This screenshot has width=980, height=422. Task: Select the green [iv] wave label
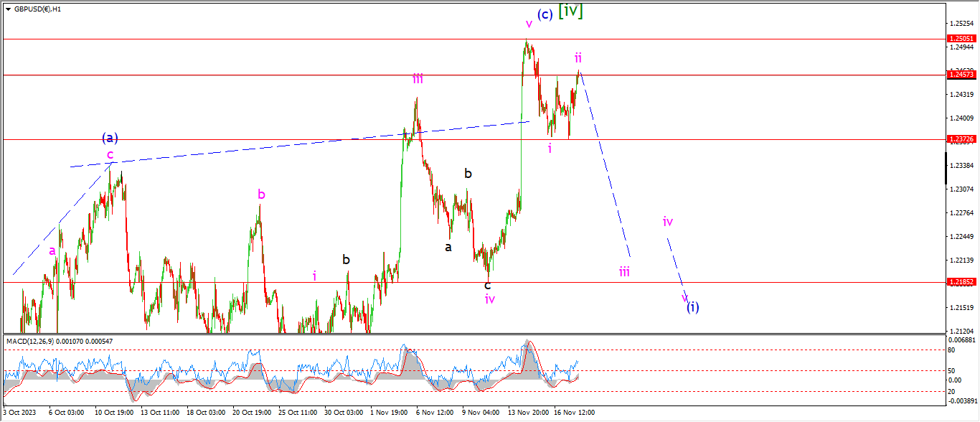tap(570, 10)
